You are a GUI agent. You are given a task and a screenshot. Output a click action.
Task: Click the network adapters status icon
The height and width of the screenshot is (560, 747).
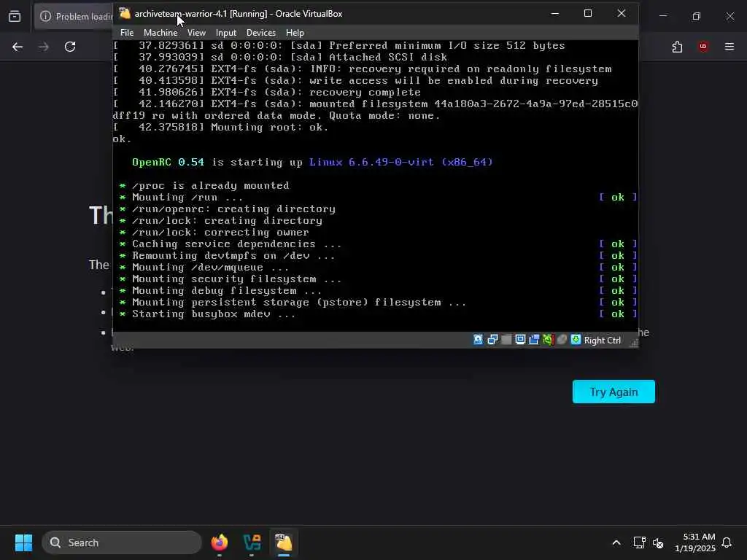pyautogui.click(x=492, y=340)
